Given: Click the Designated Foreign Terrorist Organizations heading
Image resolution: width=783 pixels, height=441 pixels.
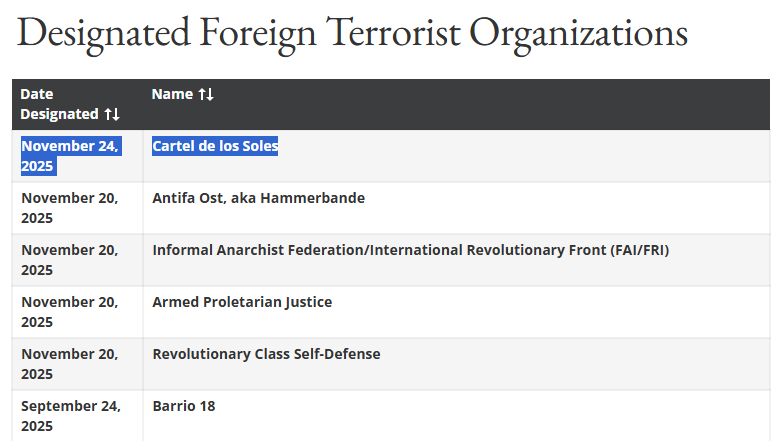Looking at the screenshot, I should point(352,33).
